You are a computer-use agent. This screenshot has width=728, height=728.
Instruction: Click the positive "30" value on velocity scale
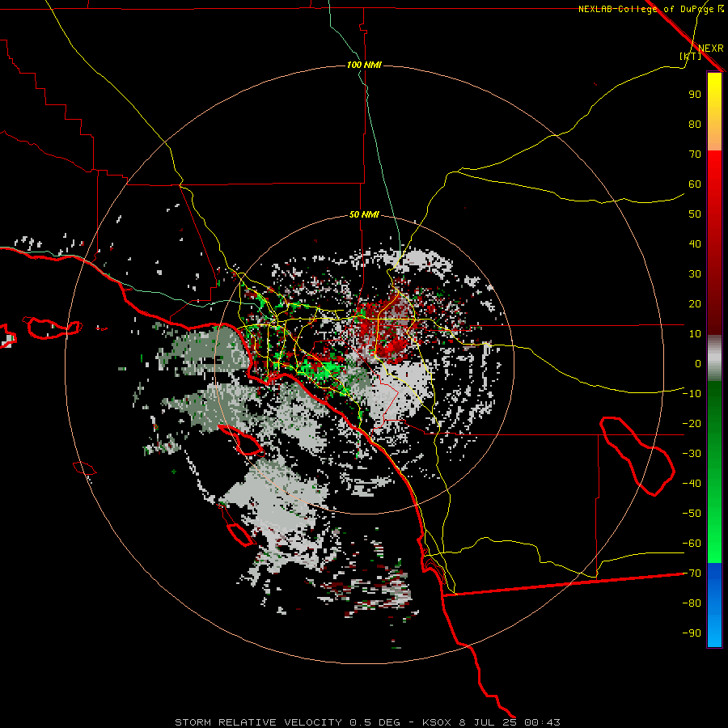click(695, 274)
